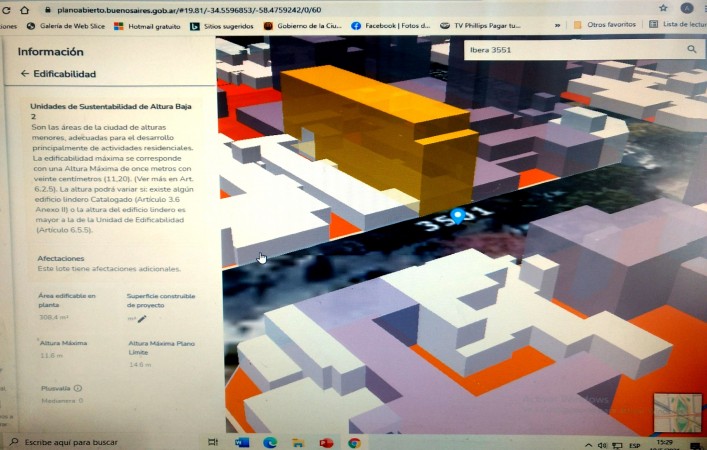
Task: Open the Lista de lectura panel
Action: tap(685, 24)
